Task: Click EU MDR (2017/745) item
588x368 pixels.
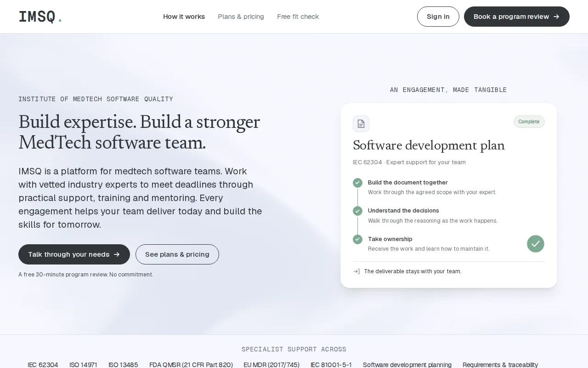Action: [271, 365]
